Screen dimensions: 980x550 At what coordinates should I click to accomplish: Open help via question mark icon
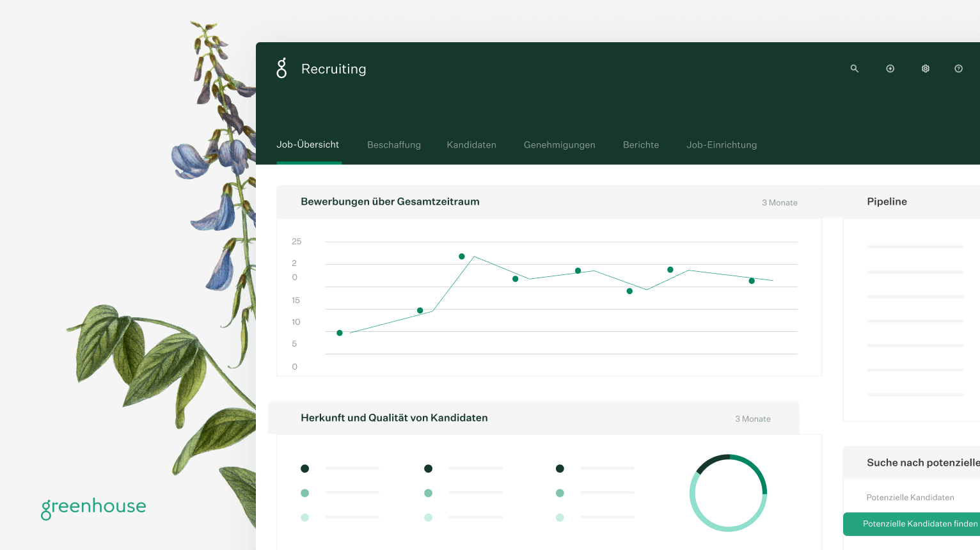pos(958,68)
